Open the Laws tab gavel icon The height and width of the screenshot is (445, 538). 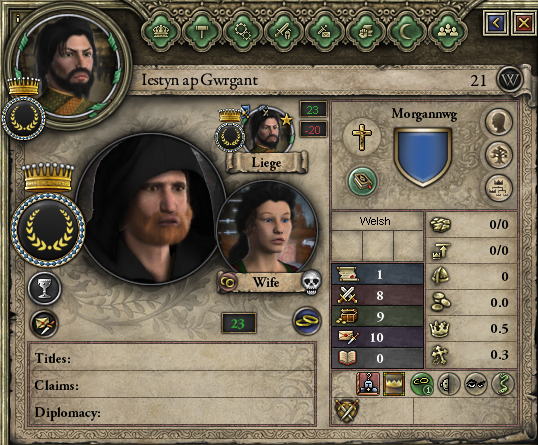click(201, 32)
